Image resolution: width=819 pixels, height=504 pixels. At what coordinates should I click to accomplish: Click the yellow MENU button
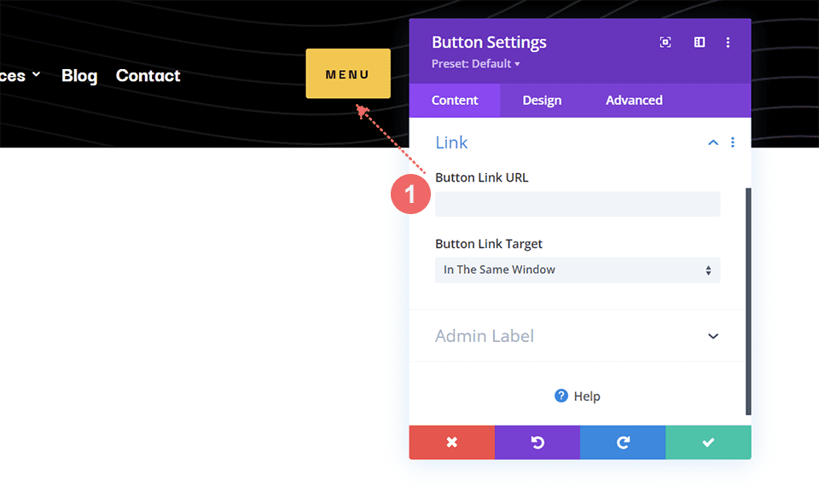click(347, 73)
